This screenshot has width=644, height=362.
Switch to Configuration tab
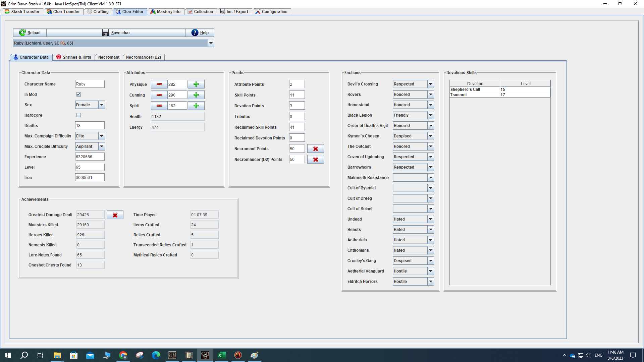[271, 12]
